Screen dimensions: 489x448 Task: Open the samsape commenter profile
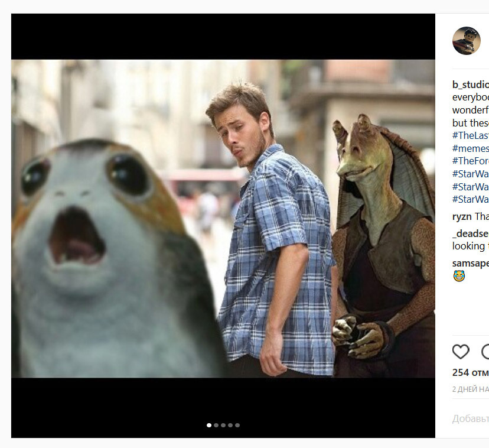(x=471, y=263)
